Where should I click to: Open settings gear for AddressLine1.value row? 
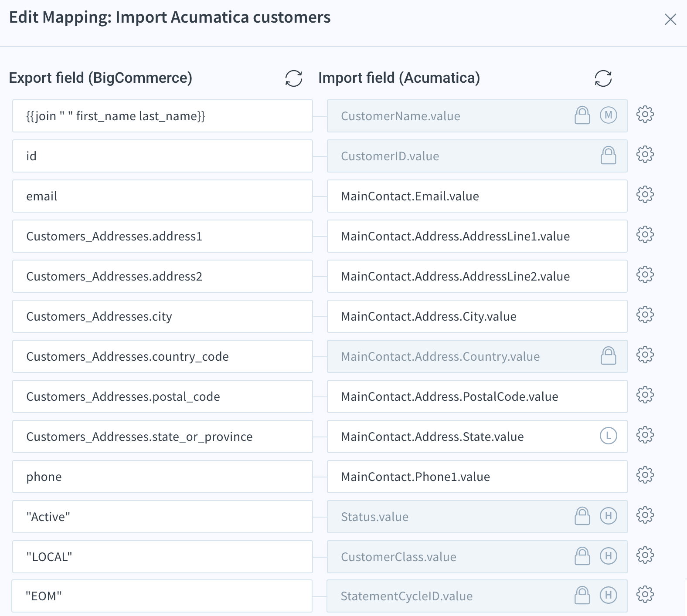645,234
